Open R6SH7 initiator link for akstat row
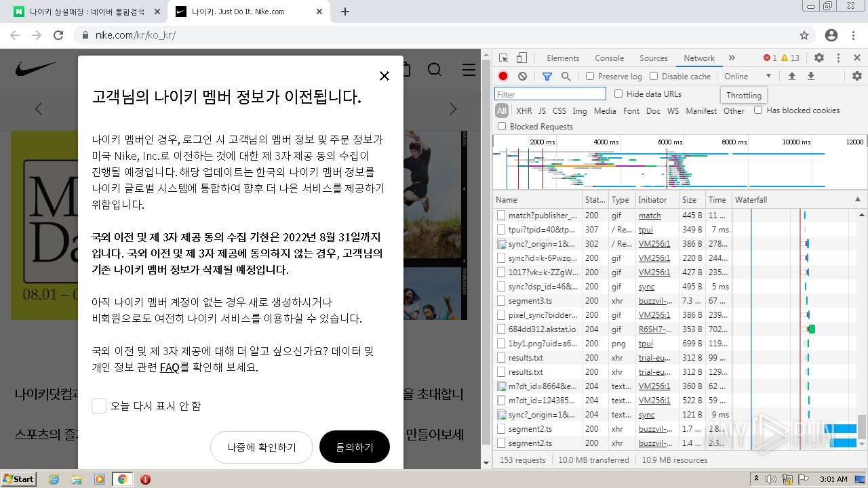This screenshot has width=868, height=488. (656, 329)
